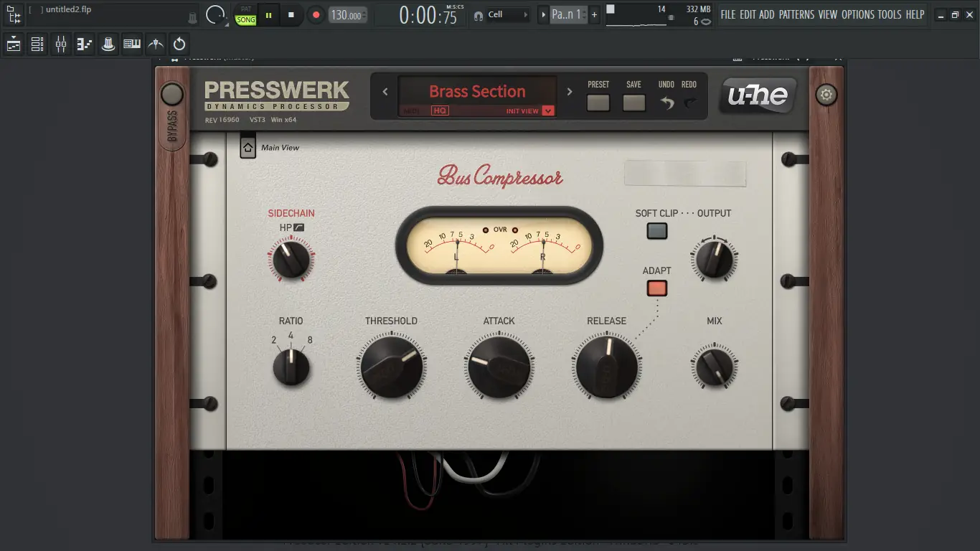Stop playback with the stop button

(291, 14)
